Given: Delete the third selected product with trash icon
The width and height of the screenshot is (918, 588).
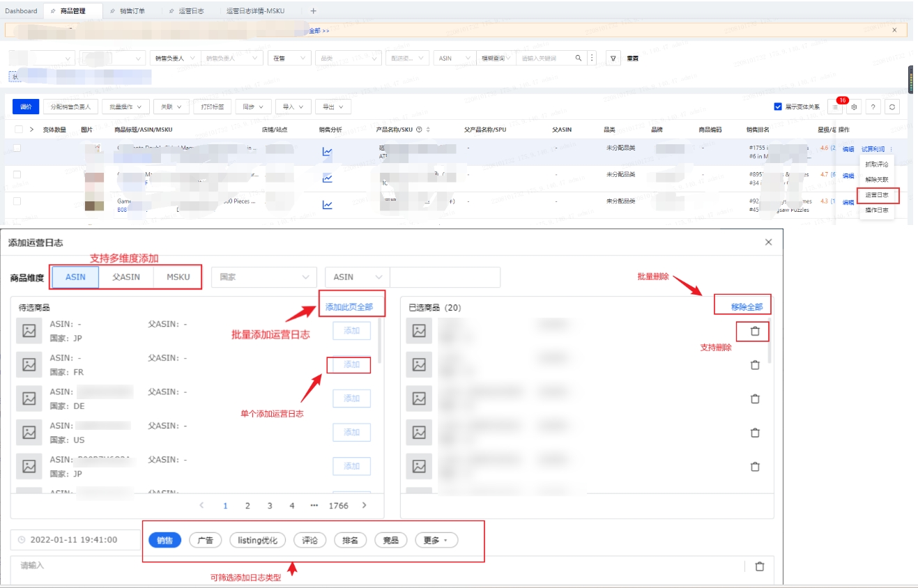Looking at the screenshot, I should pos(754,399).
